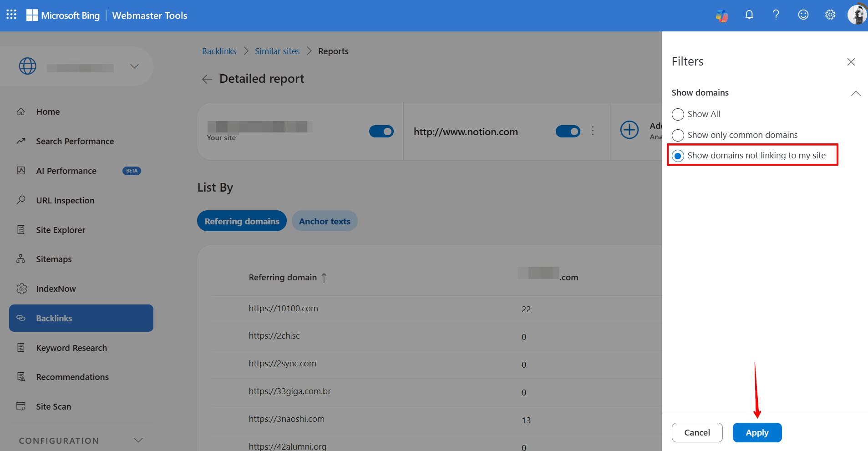Open the settings gear
This screenshot has width=868, height=451.
830,15
